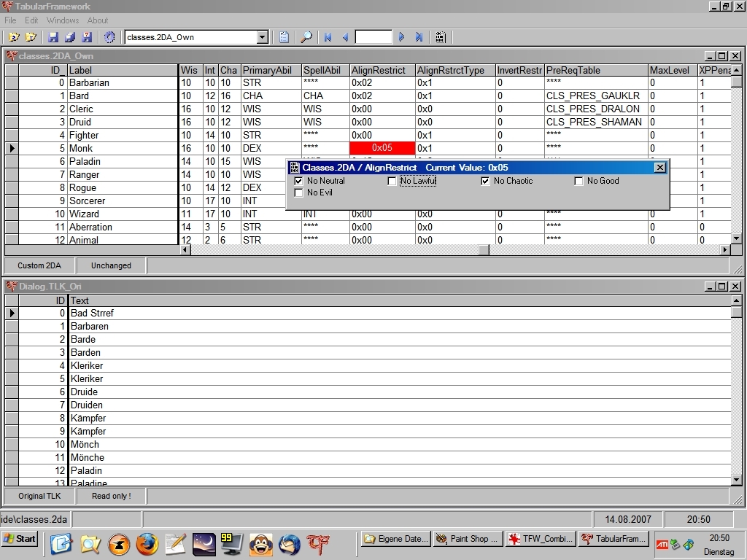This screenshot has width=747, height=560.
Task: Click the Start button
Action: pos(20,539)
